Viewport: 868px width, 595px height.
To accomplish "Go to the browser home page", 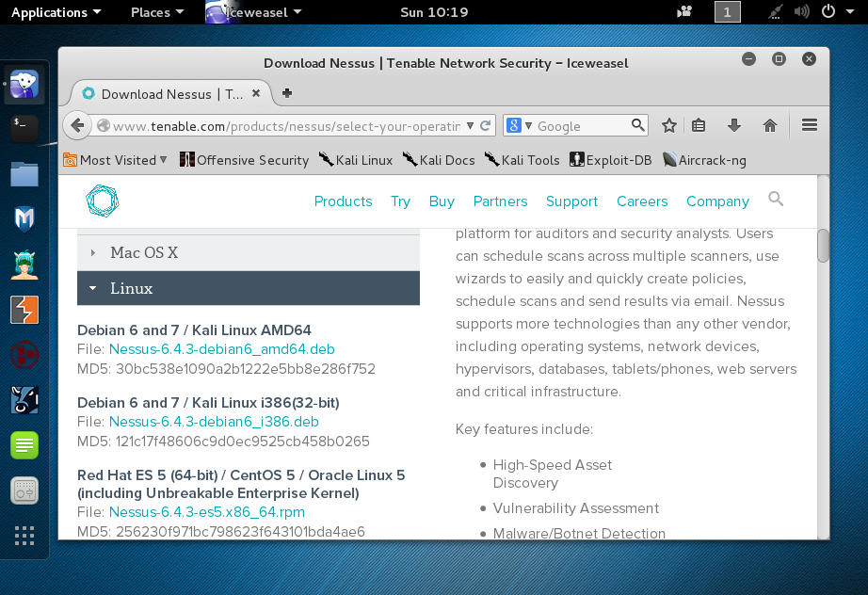I will pyautogui.click(x=770, y=125).
